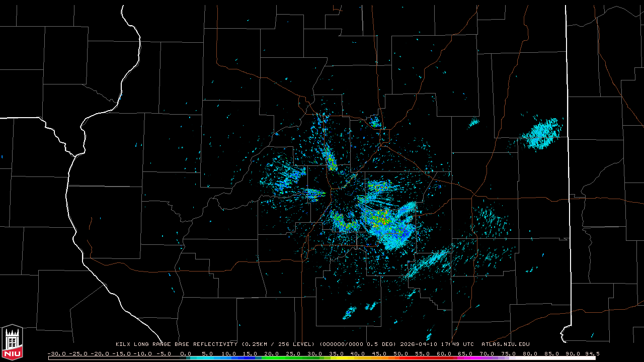Click the KILX Long Range Base Reflectivity title
Image resolution: width=644 pixels, height=362 pixels.
(x=176, y=344)
